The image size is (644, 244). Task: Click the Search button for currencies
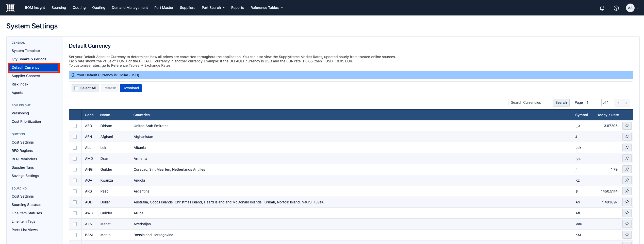(561, 102)
